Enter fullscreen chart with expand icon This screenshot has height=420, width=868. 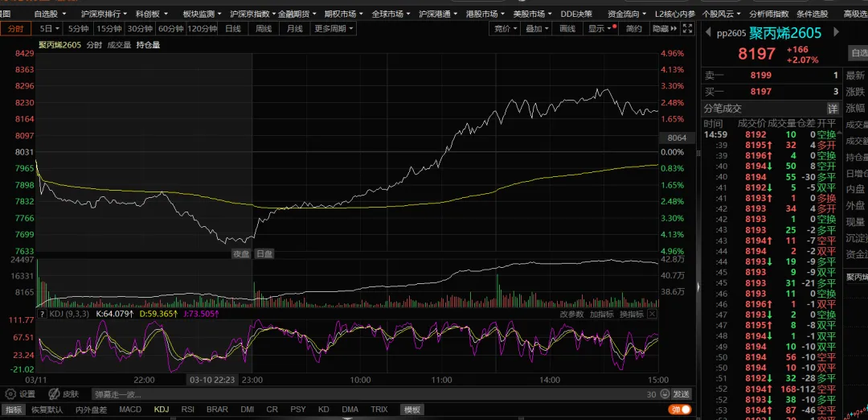[x=687, y=29]
